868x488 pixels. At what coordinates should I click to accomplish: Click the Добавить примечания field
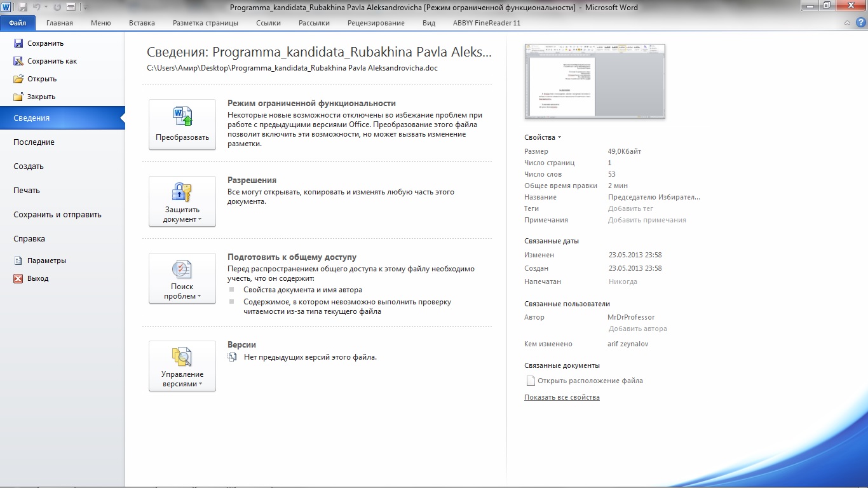point(647,220)
